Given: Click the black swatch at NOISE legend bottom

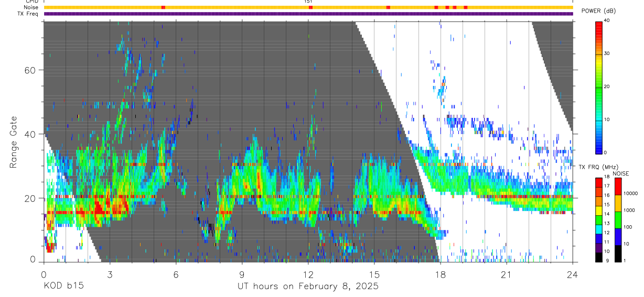Looking at the screenshot, I should click(x=618, y=253).
